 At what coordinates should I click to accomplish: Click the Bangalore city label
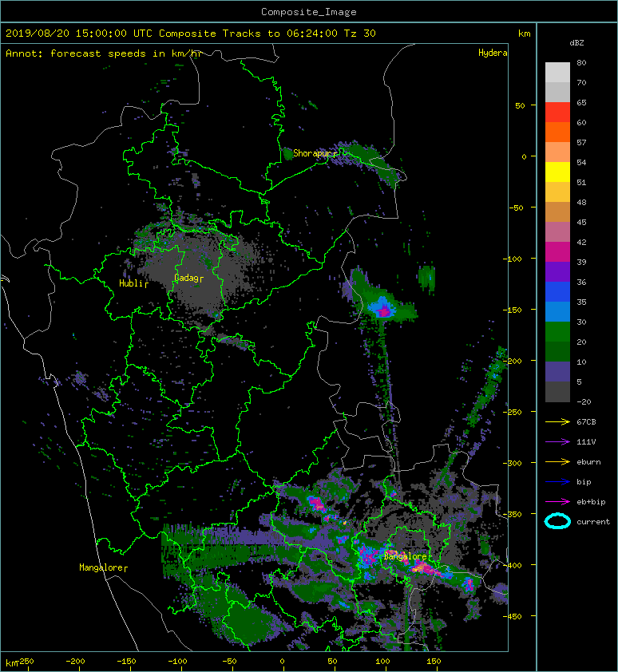coord(405,556)
